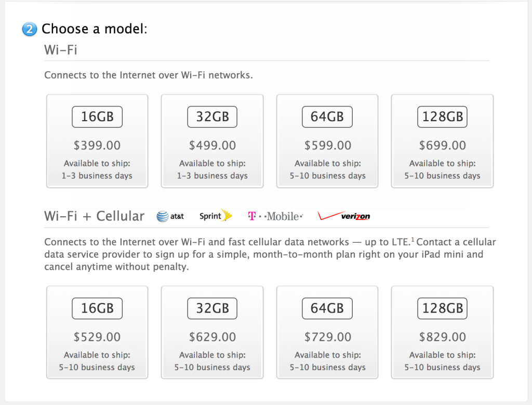Click the $729.00 price text
This screenshot has height=405, width=532.
328,337
